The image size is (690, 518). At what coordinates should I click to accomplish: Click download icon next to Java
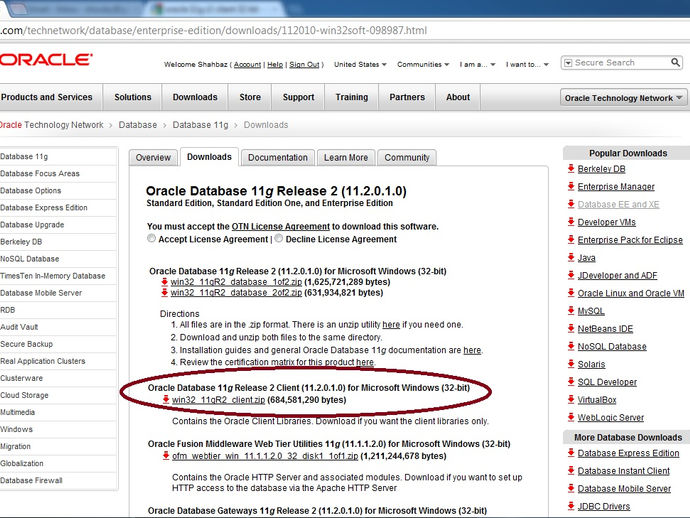pyautogui.click(x=571, y=257)
